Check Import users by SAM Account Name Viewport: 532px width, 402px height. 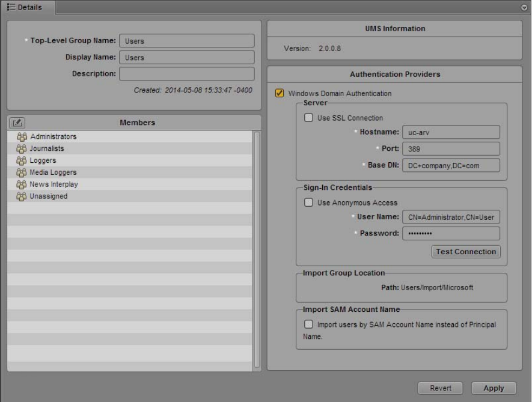pyautogui.click(x=308, y=324)
